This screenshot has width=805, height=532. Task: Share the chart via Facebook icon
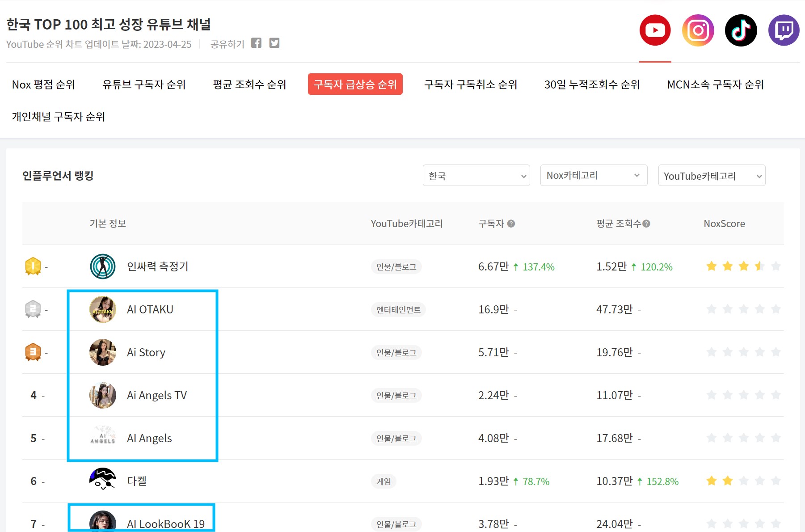[x=256, y=43]
